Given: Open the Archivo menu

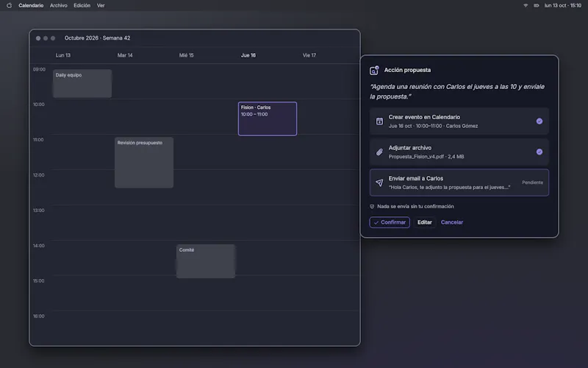Looking at the screenshot, I should 59,6.
